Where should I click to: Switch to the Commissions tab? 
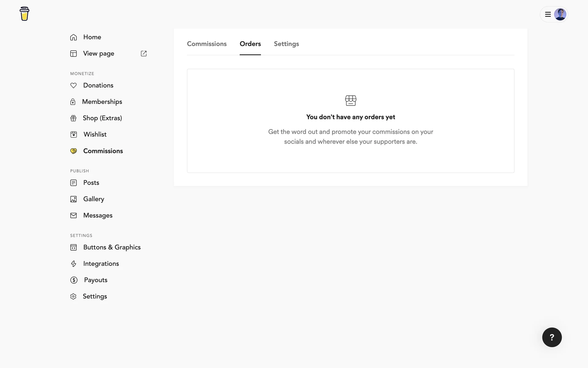click(x=207, y=44)
